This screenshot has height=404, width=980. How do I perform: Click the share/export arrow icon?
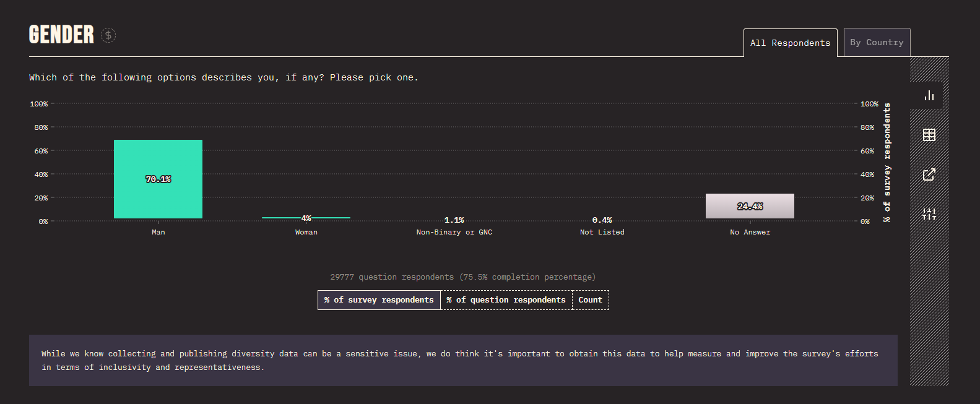point(929,174)
